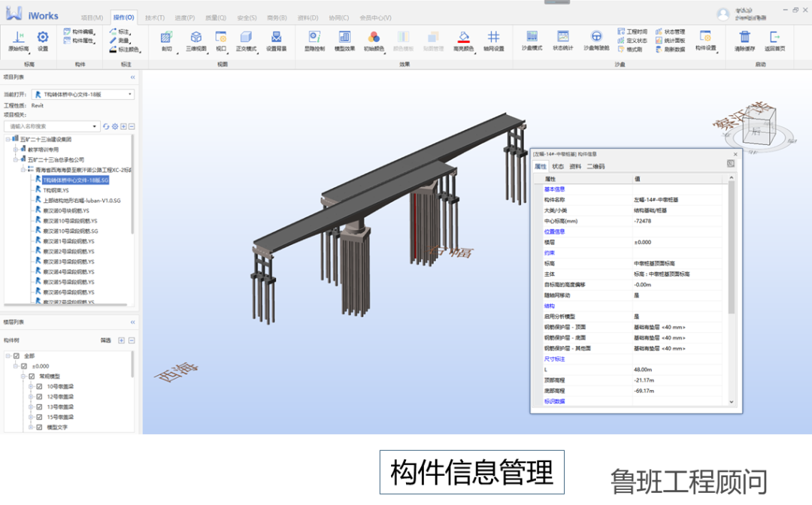This screenshot has height=505, width=812.
Task: Toggle the ±0.000 level checkbox
Action: [24, 366]
